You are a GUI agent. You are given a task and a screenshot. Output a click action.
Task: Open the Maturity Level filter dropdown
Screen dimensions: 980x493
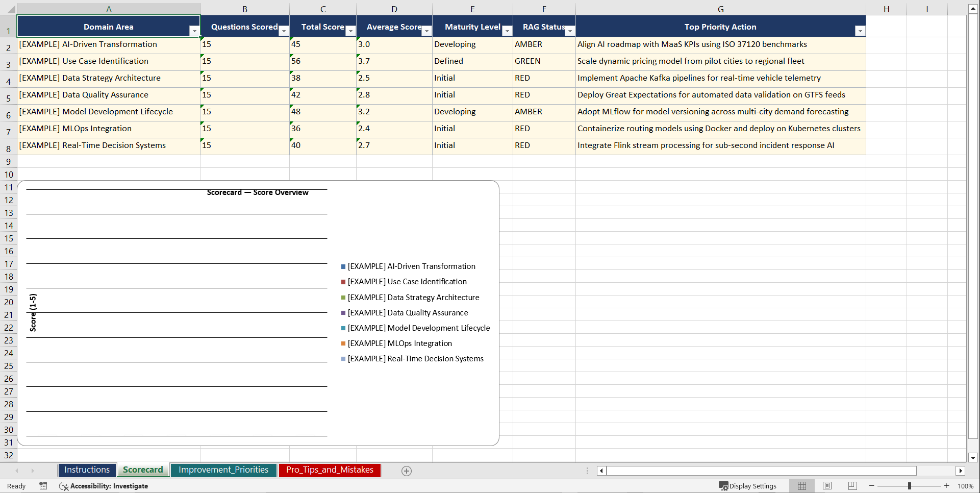pyautogui.click(x=507, y=31)
